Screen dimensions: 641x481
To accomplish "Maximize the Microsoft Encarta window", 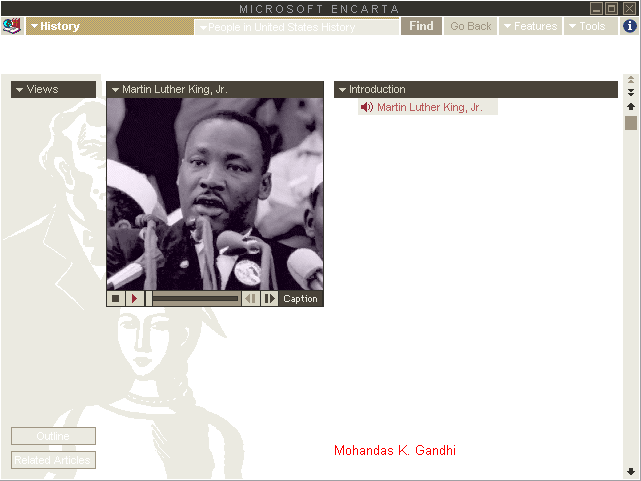I will pyautogui.click(x=612, y=8).
